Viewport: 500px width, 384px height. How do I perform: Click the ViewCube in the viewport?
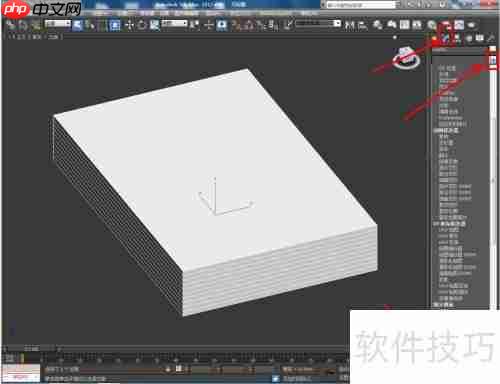click(x=406, y=57)
